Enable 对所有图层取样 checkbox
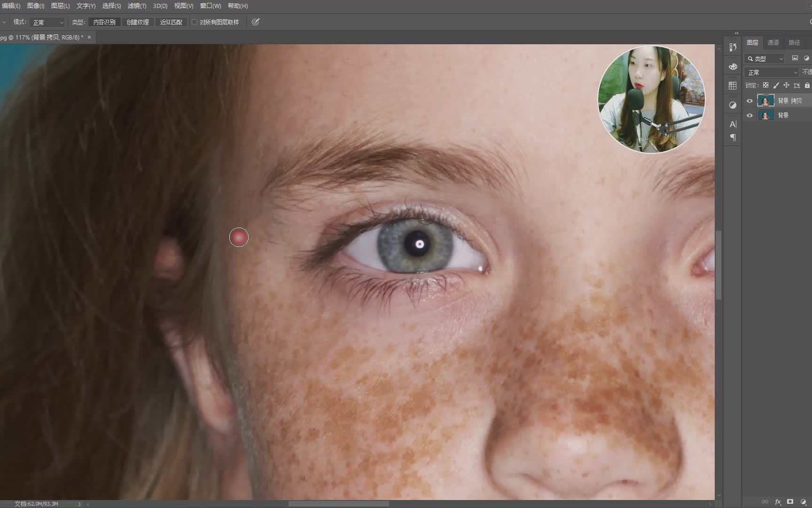This screenshot has height=508, width=812. 194,22
